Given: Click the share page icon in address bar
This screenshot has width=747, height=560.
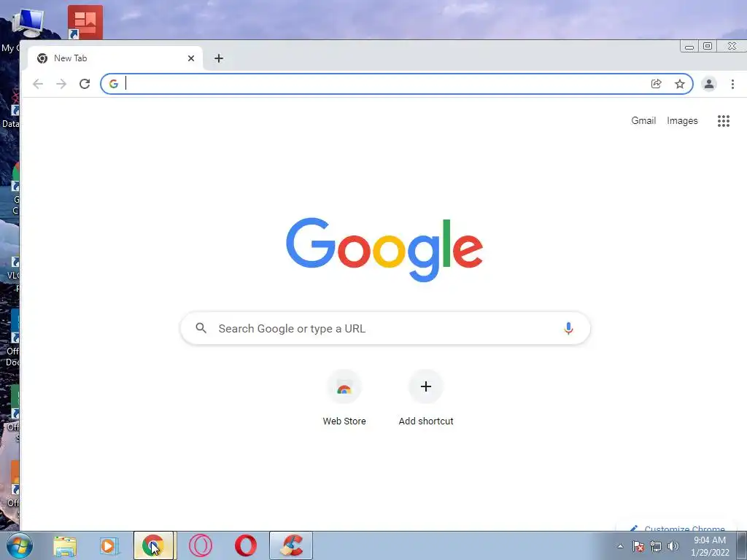Looking at the screenshot, I should point(656,85).
